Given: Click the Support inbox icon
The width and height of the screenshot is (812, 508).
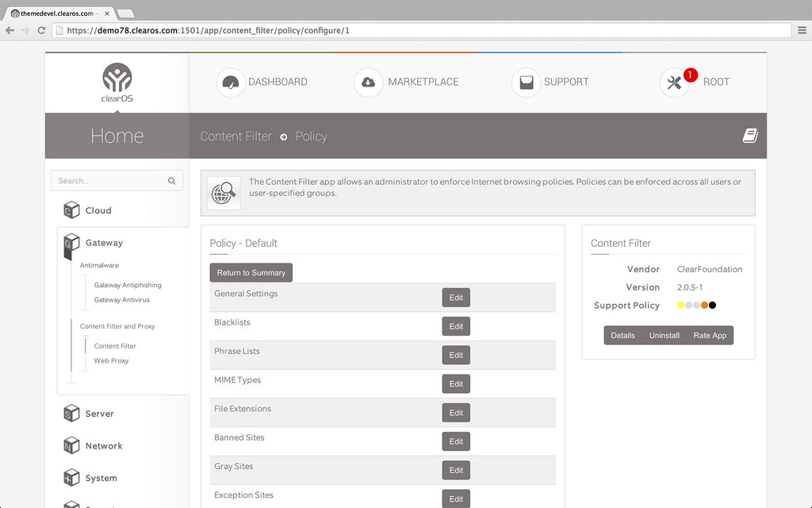Looking at the screenshot, I should click(x=527, y=82).
